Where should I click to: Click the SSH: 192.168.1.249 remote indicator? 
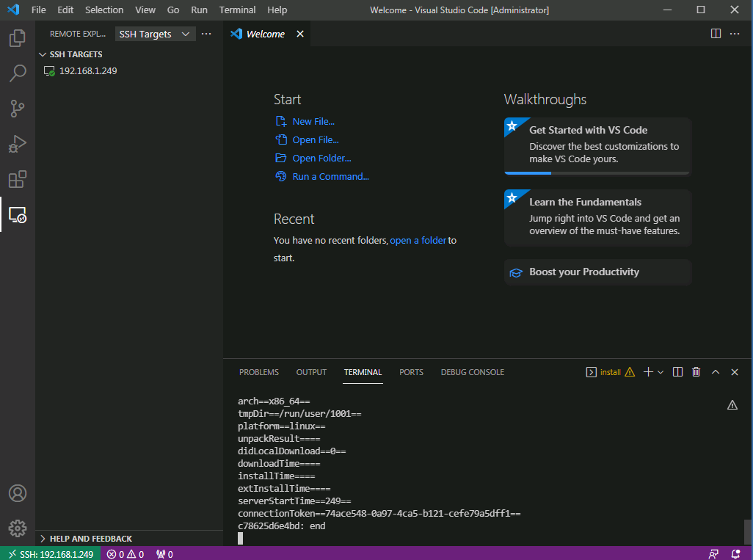[x=51, y=554]
